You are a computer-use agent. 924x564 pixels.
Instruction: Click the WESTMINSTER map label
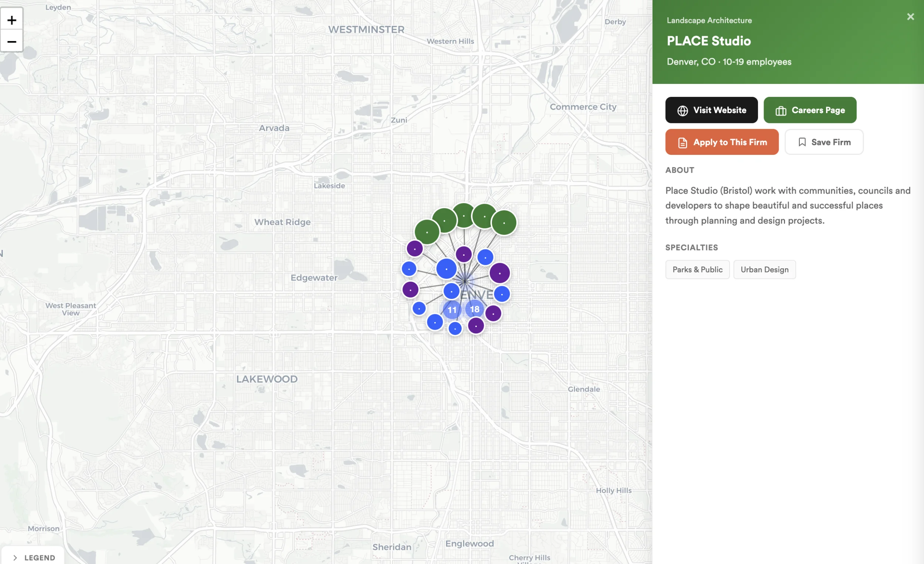tap(366, 29)
